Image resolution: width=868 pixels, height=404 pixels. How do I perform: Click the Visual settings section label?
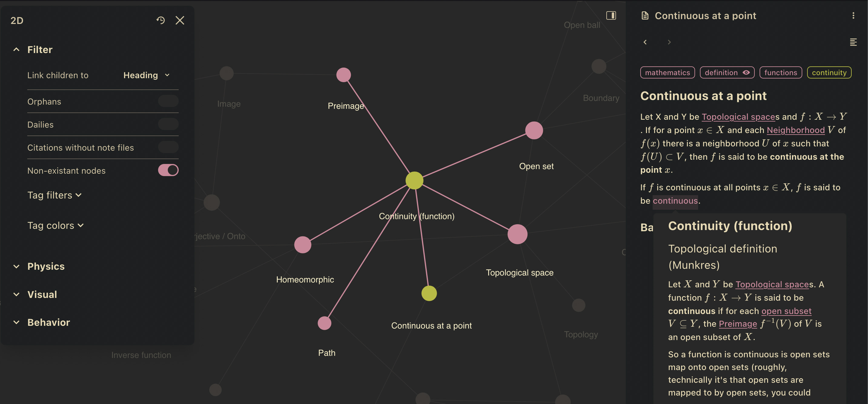click(41, 294)
